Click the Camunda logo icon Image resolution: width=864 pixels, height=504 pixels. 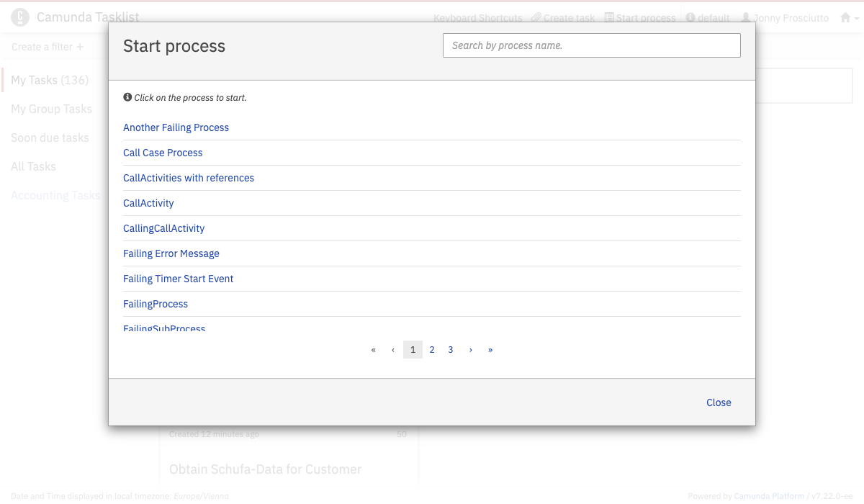[20, 17]
